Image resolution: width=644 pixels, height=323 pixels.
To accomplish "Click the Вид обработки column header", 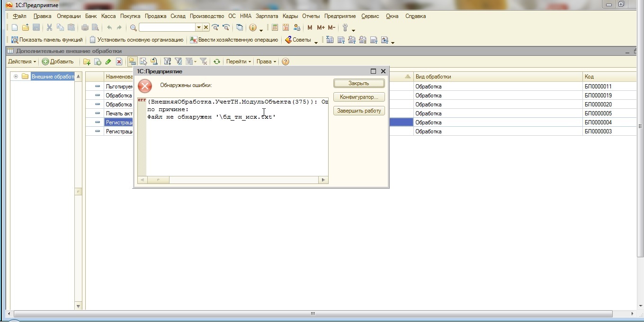I will [x=498, y=77].
